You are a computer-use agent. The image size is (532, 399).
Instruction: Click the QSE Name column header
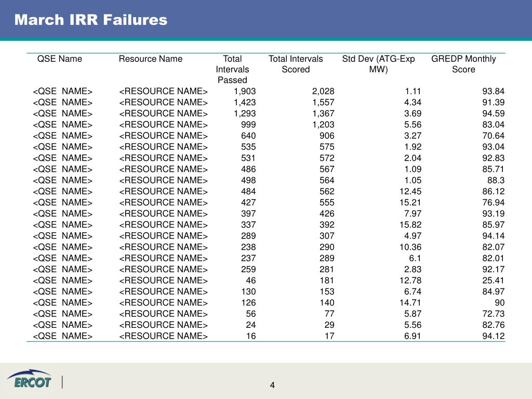[60, 59]
